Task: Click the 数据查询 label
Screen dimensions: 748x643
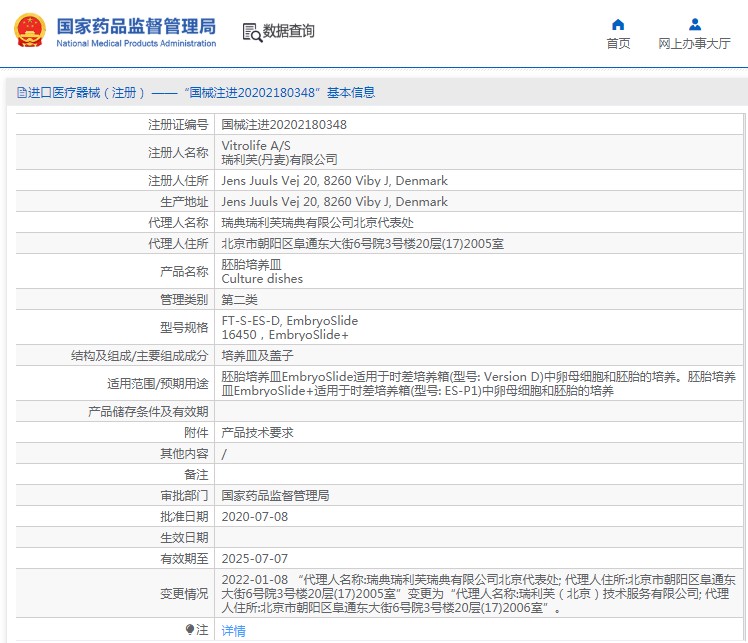Action: point(289,31)
